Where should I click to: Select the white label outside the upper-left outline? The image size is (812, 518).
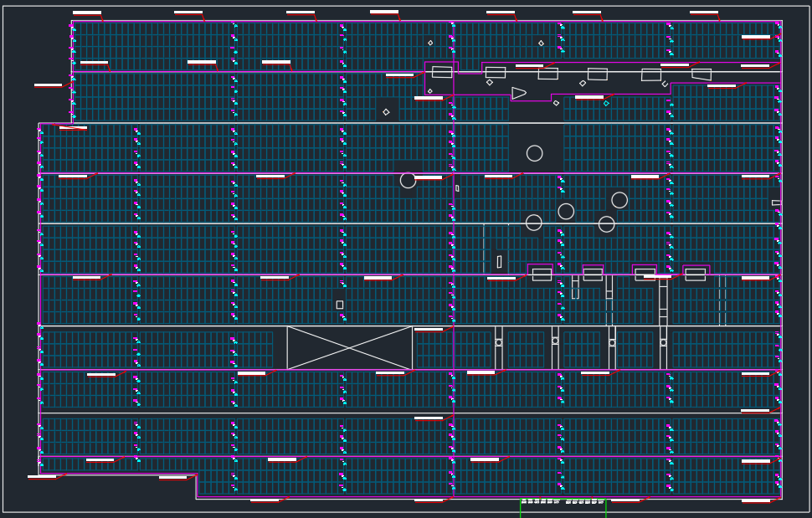click(48, 85)
